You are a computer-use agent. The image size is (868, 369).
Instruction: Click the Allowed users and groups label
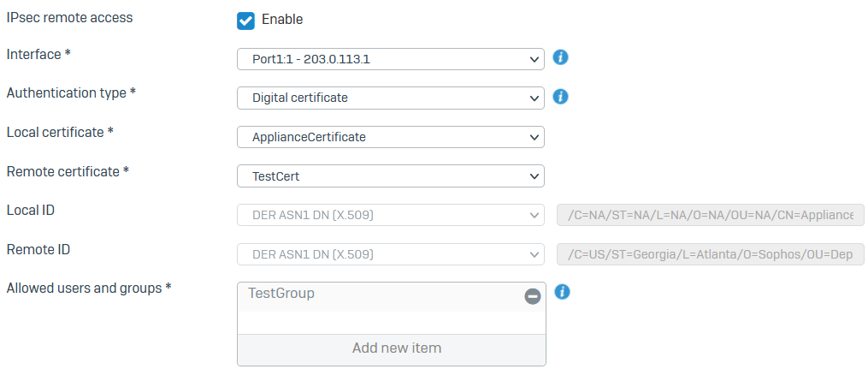coord(89,288)
